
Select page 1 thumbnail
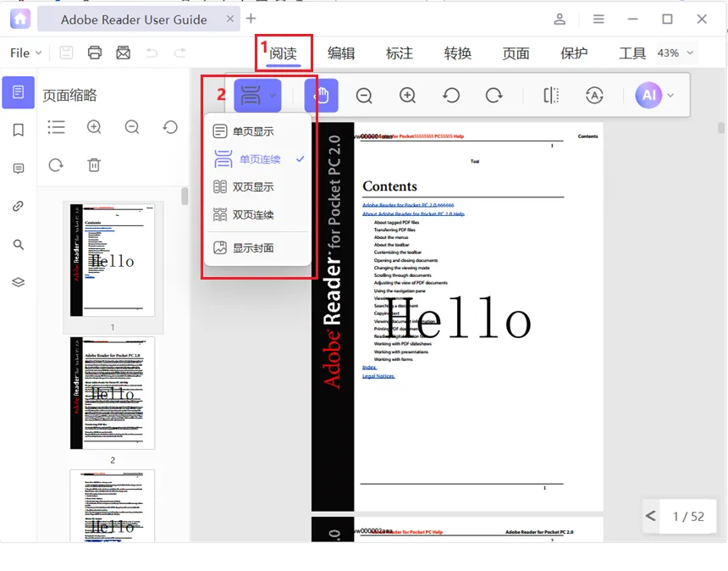[113, 260]
